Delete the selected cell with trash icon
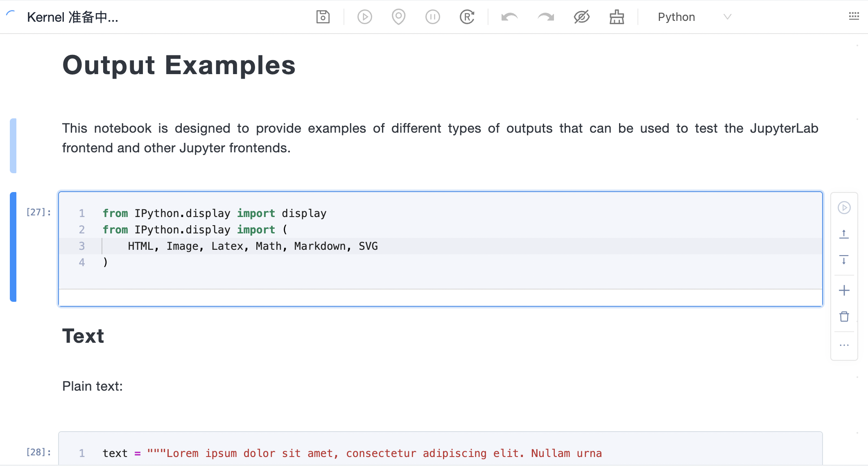Screen dimensions: 868x466 (x=844, y=316)
